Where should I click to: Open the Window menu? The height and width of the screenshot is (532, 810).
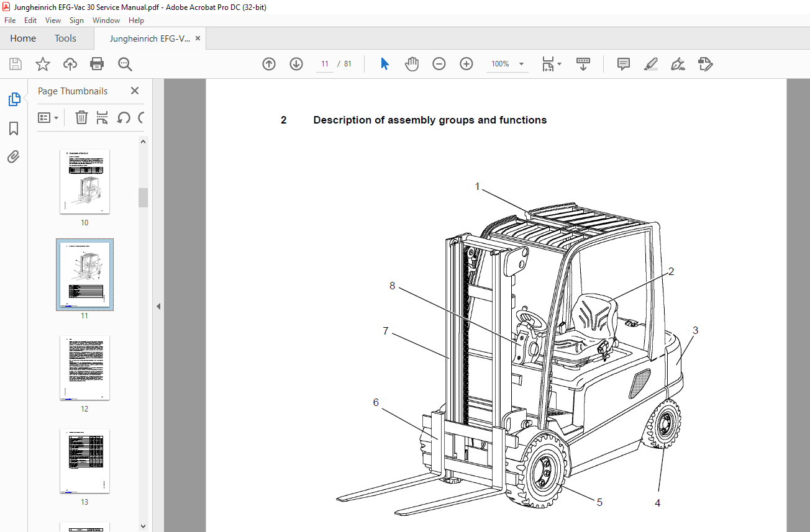(x=106, y=20)
